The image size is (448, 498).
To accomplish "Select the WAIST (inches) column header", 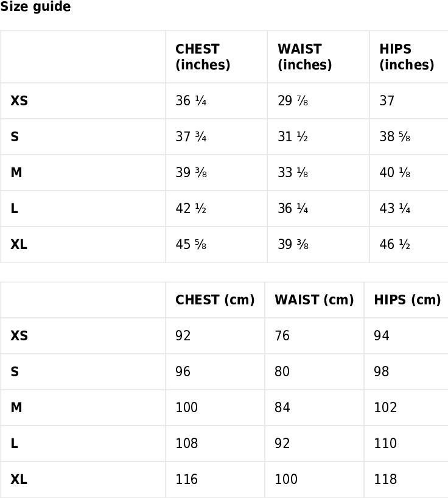I will point(304,57).
